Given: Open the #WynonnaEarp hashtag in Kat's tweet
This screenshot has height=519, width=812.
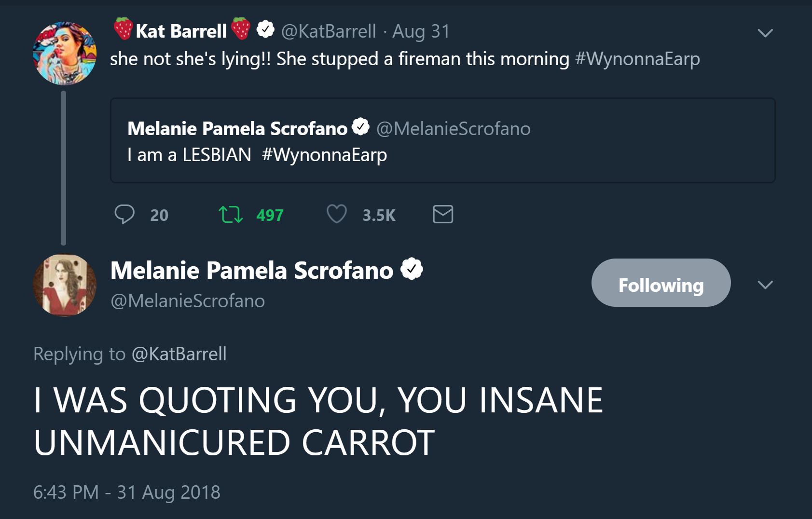Looking at the screenshot, I should [637, 59].
